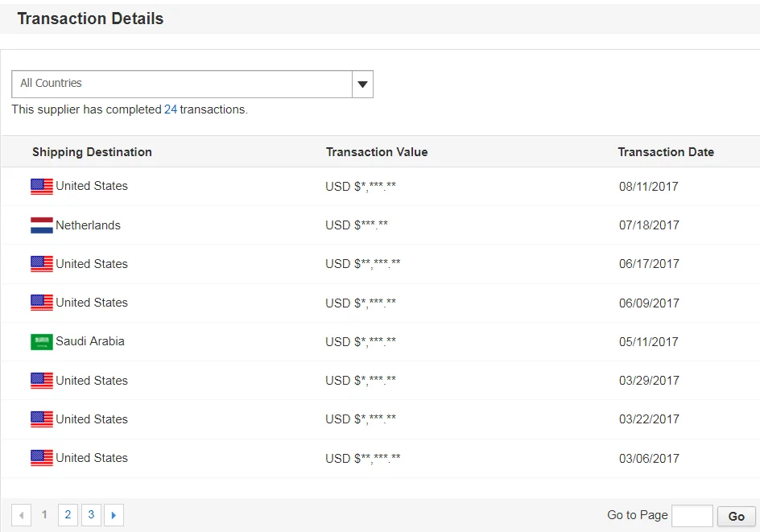This screenshot has height=532, width=760.
Task: Click the Netherlands flag icon
Action: tap(42, 225)
